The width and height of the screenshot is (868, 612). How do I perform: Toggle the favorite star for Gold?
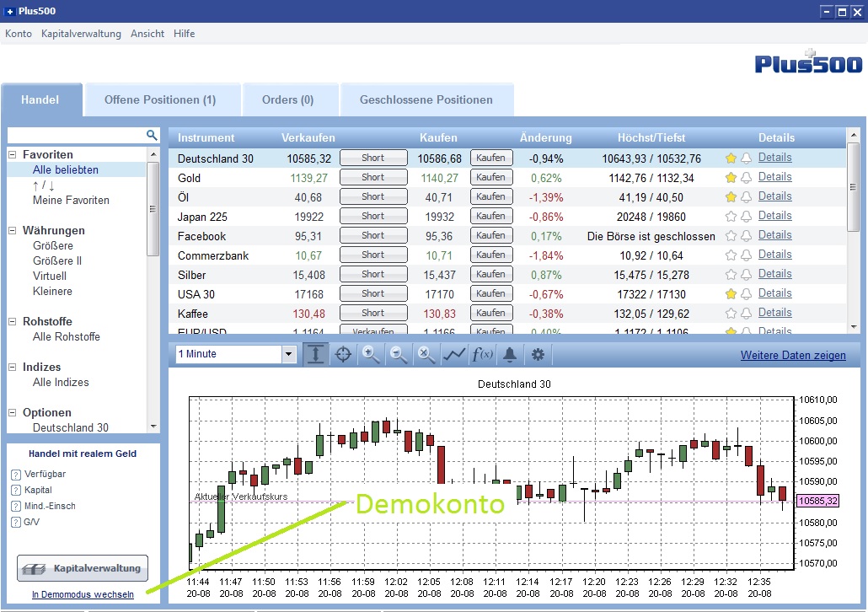[x=731, y=178]
